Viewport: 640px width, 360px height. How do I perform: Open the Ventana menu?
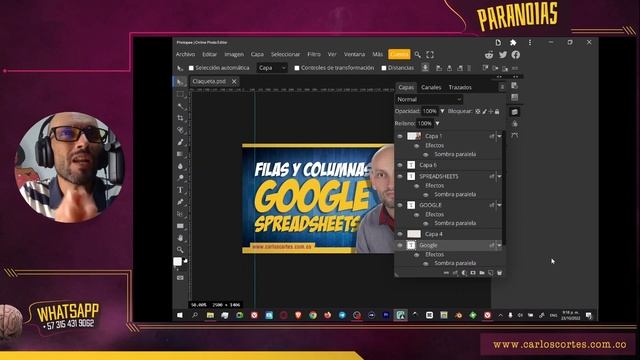pyautogui.click(x=354, y=54)
